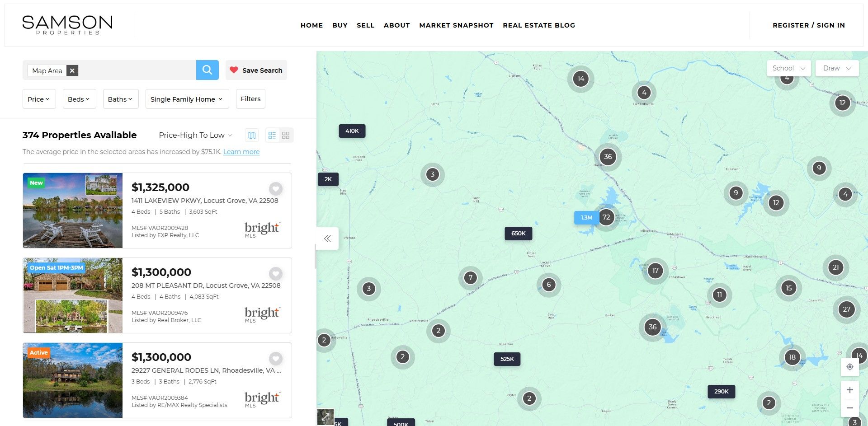Open the 208 Mt Pleasant Dr photo
The width and height of the screenshot is (868, 426).
pos(73,295)
